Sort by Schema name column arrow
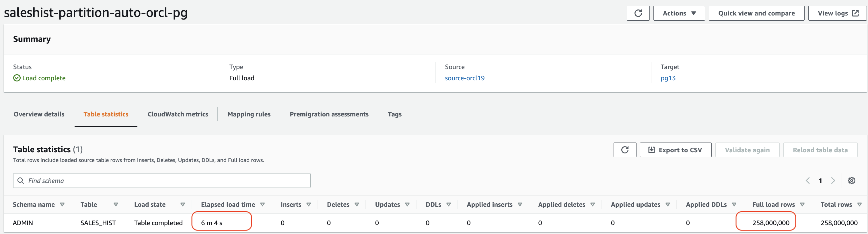The height and width of the screenshot is (234, 868). tap(62, 204)
